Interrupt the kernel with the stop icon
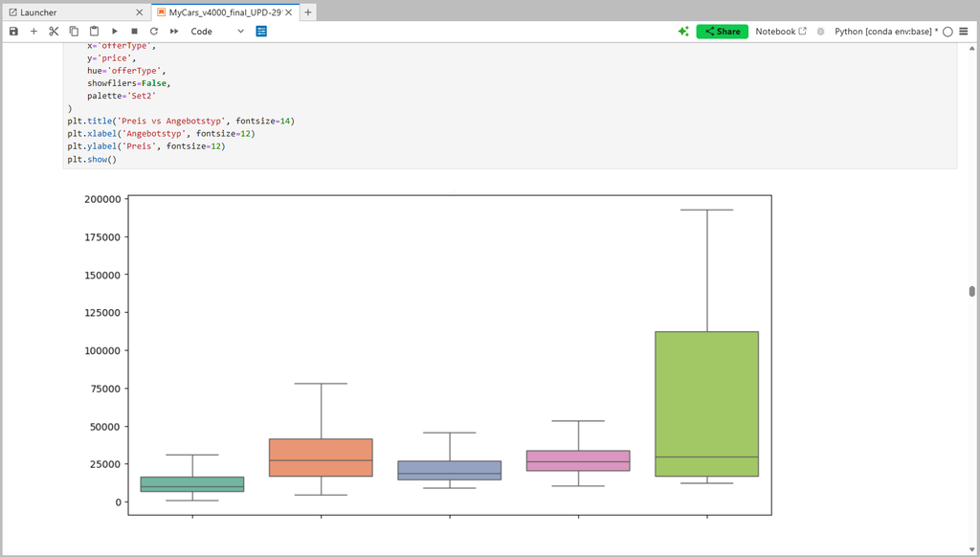The height and width of the screenshot is (557, 980). [x=134, y=32]
